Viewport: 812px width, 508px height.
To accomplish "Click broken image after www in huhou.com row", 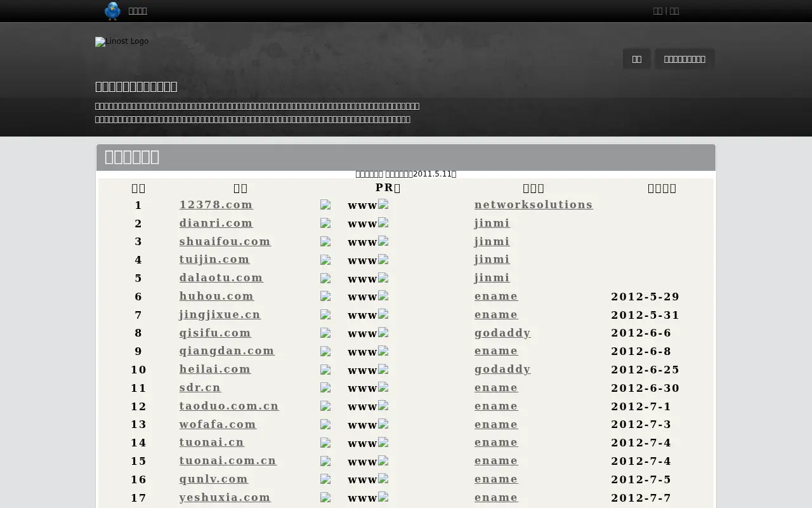I will click(383, 296).
